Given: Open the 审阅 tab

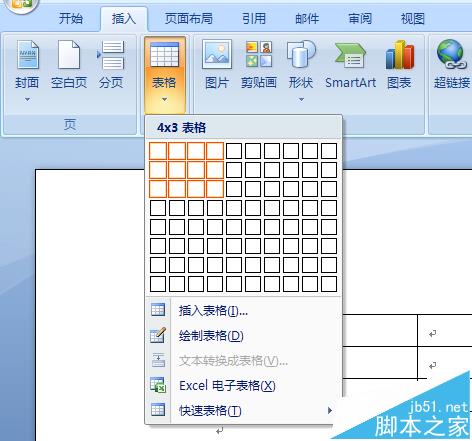Looking at the screenshot, I should point(360,18).
